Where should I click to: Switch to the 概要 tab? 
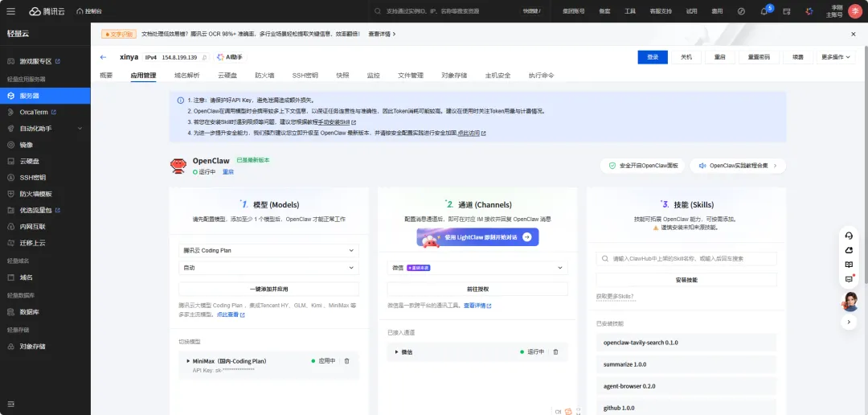coord(106,76)
